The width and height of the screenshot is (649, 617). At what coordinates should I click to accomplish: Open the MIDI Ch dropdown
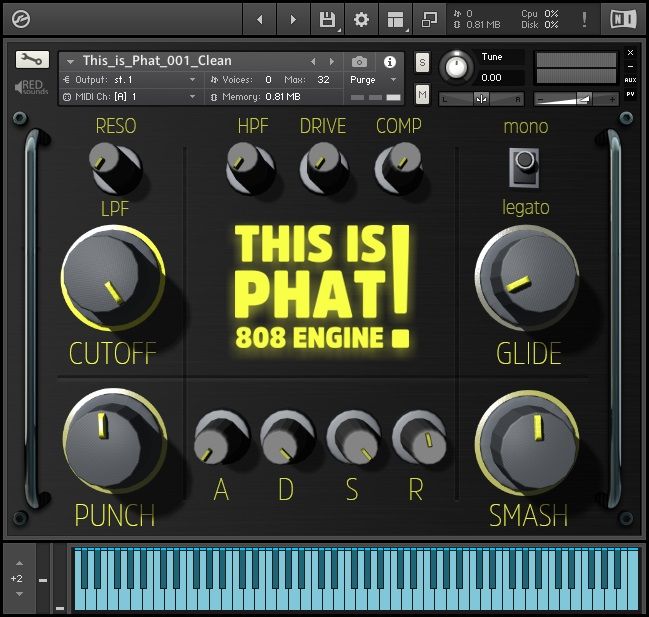[x=130, y=97]
